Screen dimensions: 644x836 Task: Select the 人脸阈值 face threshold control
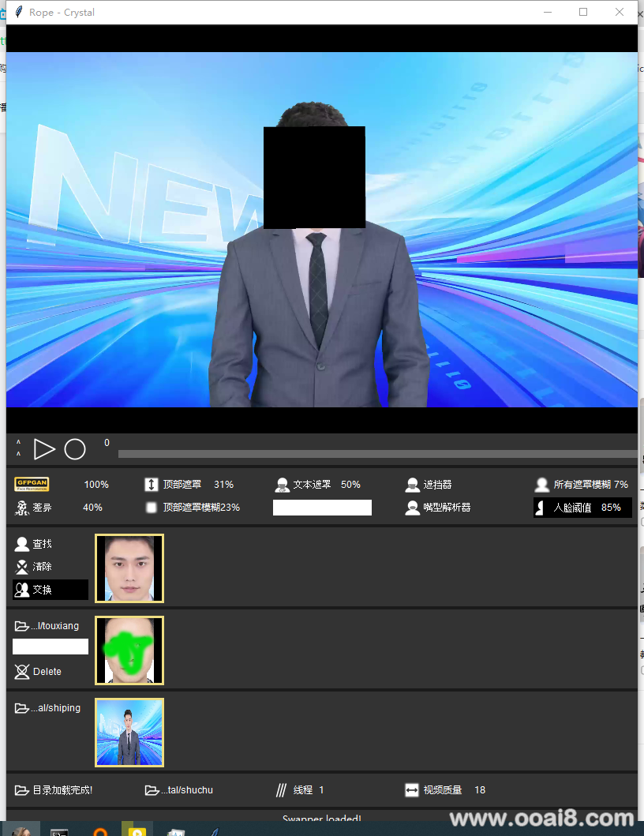tap(582, 508)
